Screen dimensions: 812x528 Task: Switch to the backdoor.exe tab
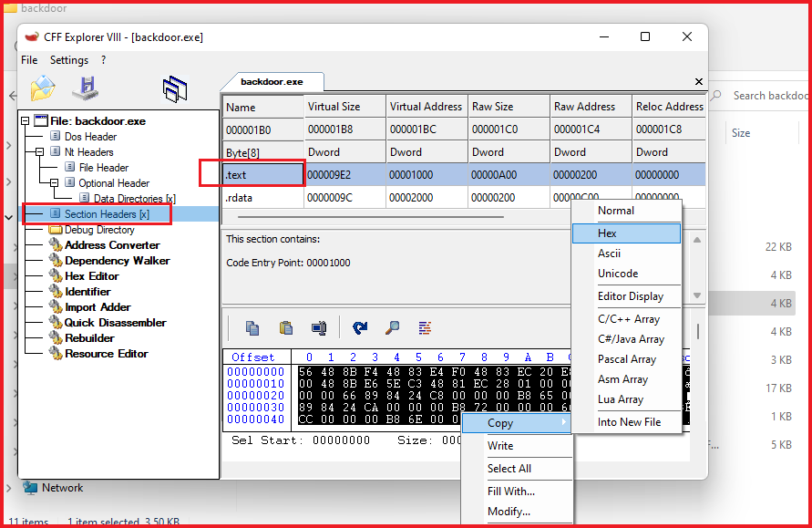click(x=272, y=81)
